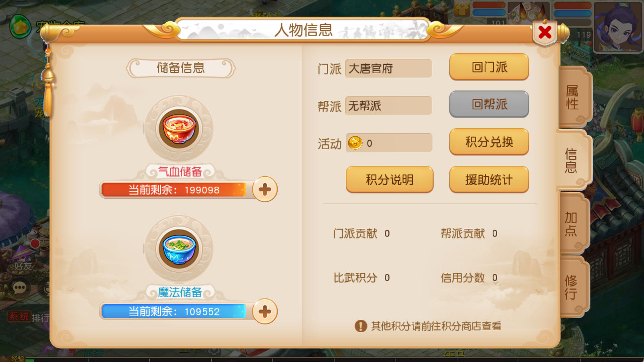
Task: Click the red 气血 remaining reserve bar
Action: [174, 190]
